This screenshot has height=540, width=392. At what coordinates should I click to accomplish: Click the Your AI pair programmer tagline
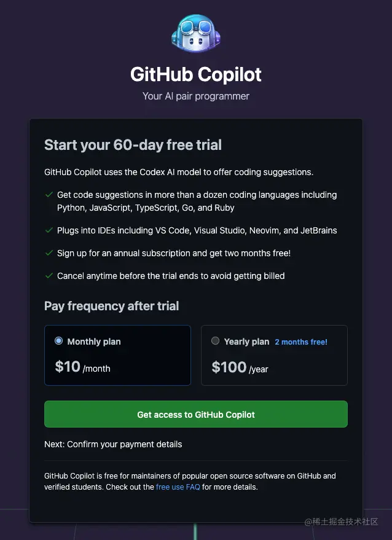(x=195, y=96)
